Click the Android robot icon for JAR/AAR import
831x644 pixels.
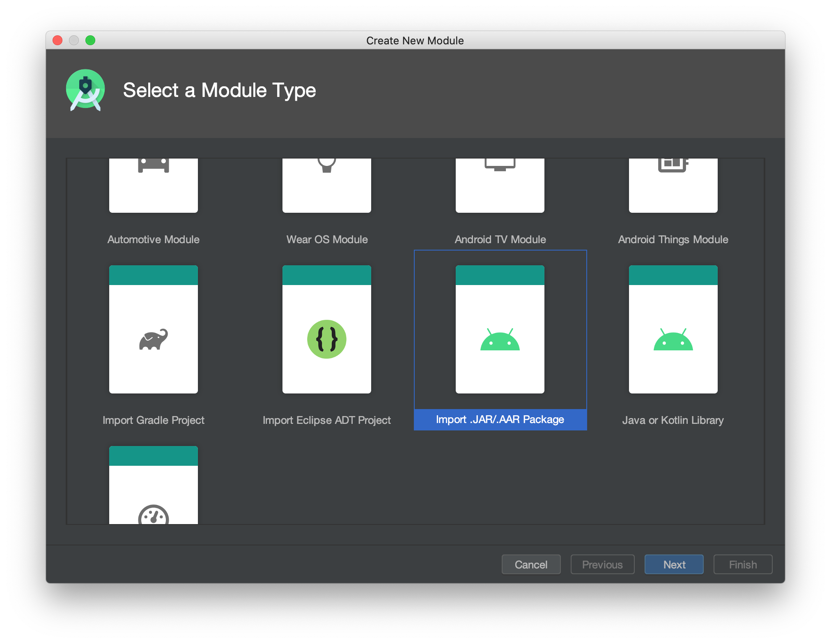pyautogui.click(x=500, y=339)
